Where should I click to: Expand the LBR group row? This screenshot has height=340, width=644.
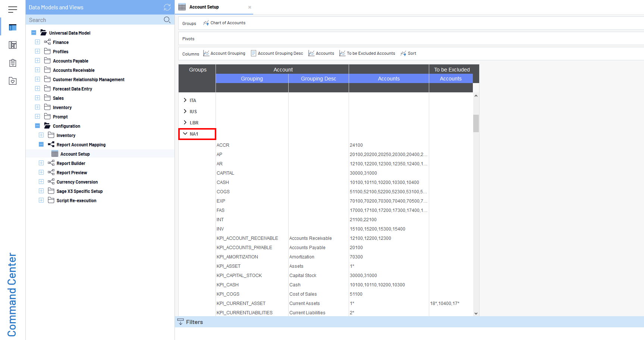pyautogui.click(x=185, y=123)
